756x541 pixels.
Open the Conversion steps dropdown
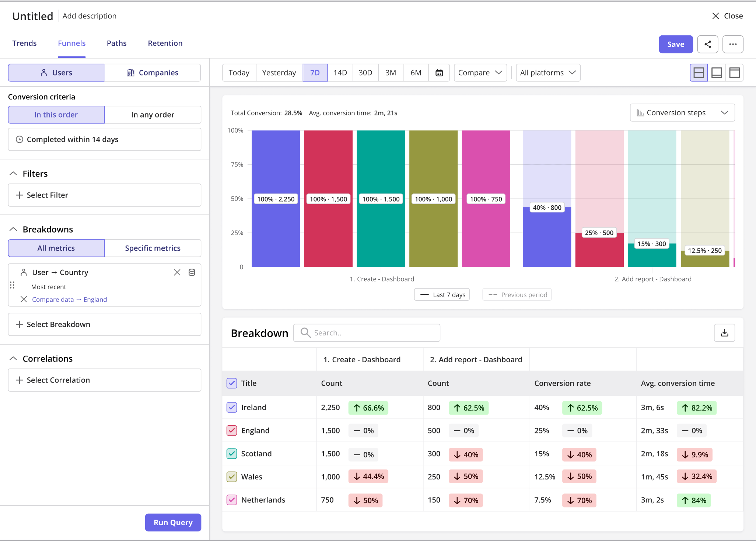click(682, 113)
